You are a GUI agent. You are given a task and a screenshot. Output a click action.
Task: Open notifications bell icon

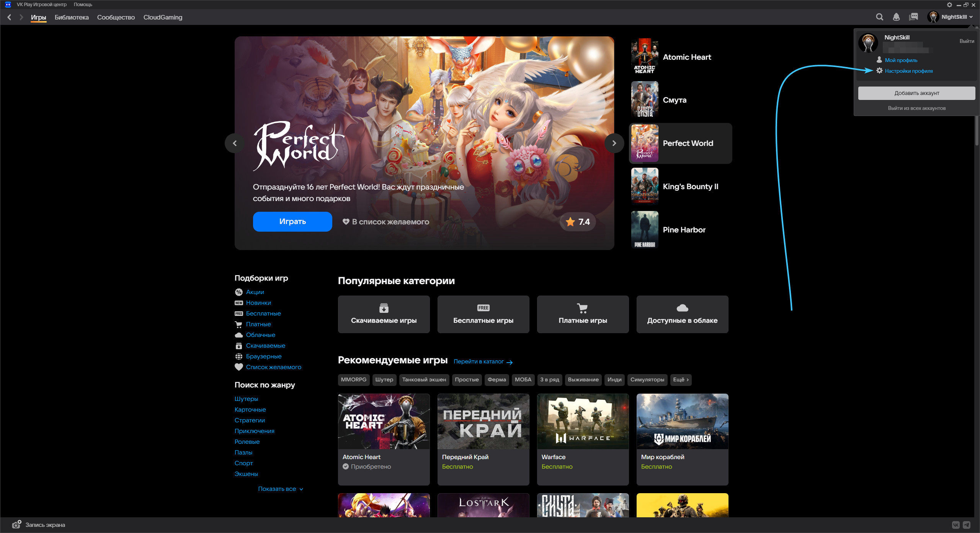click(x=896, y=17)
